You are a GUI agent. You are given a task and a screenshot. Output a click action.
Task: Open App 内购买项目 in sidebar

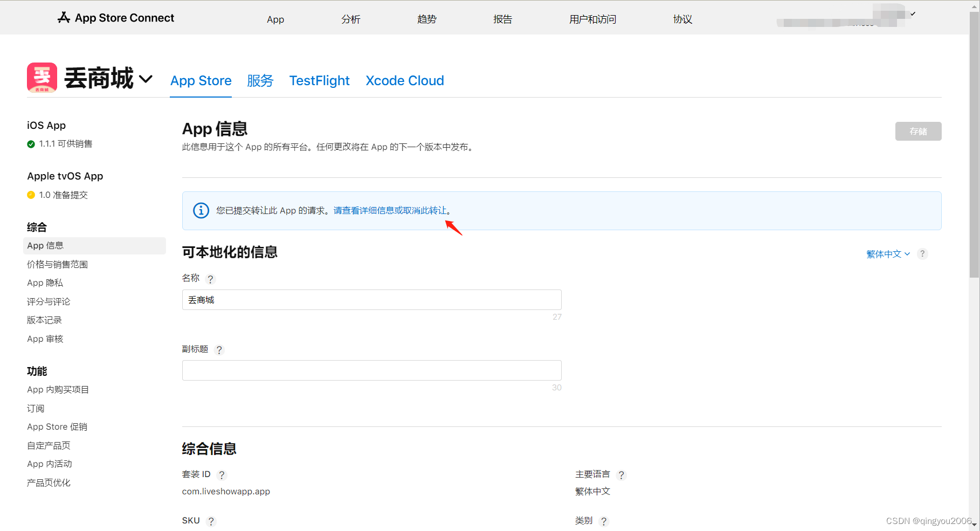click(58, 390)
